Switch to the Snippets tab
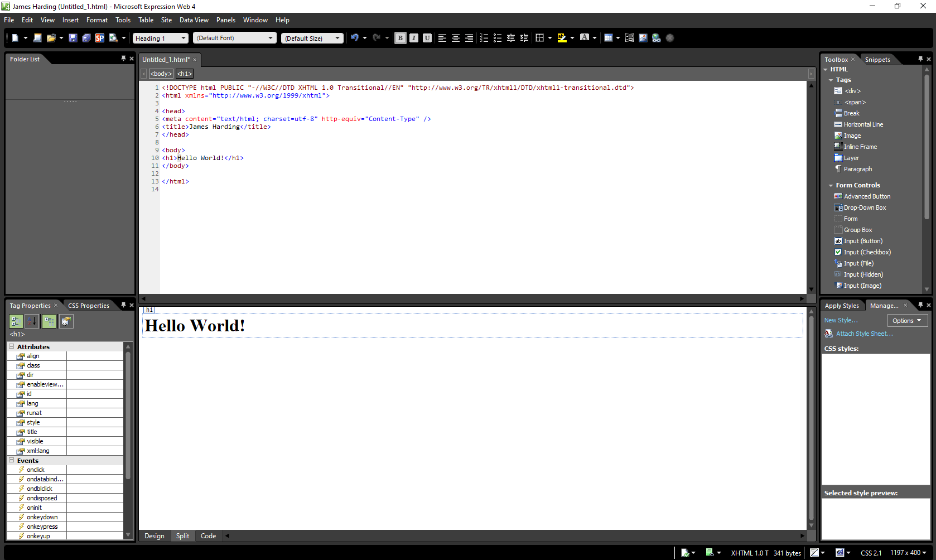Viewport: 936px width, 560px height. point(877,59)
